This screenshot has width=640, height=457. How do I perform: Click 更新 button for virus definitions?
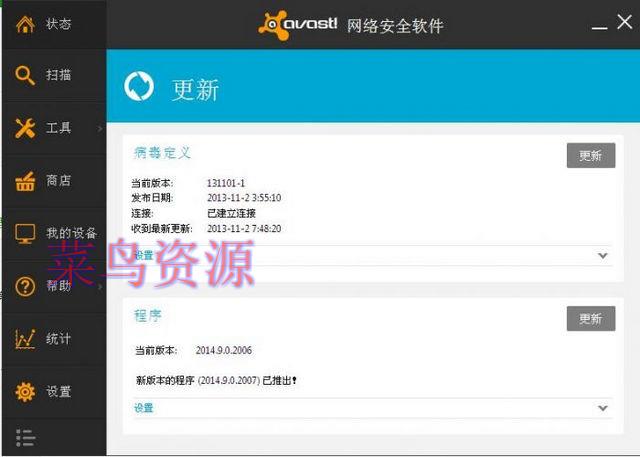(591, 155)
